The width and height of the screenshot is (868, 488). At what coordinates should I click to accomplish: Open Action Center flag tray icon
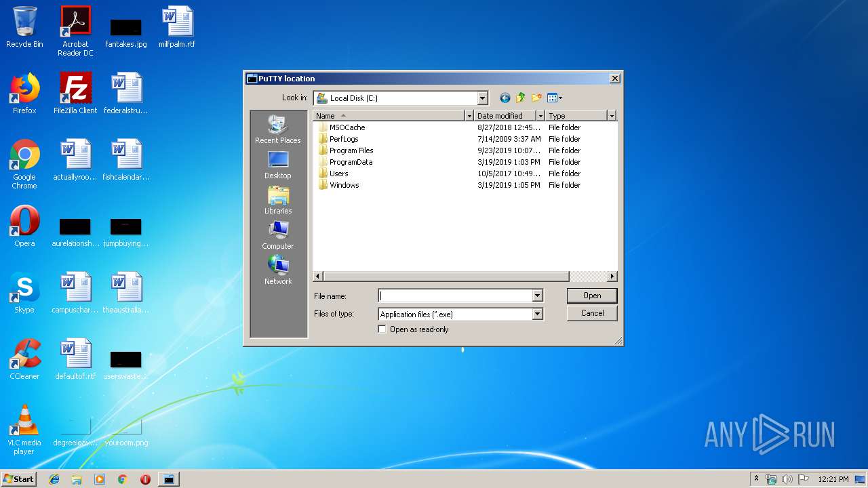coord(803,479)
